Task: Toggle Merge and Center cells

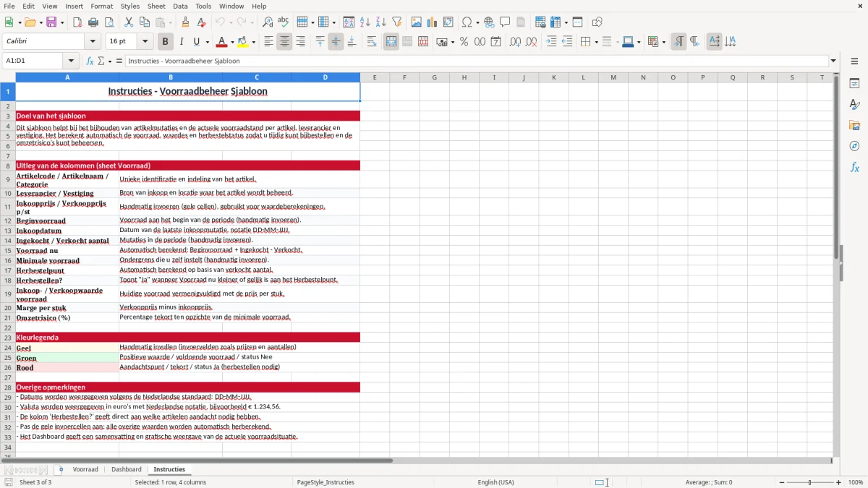Action: coord(391,42)
